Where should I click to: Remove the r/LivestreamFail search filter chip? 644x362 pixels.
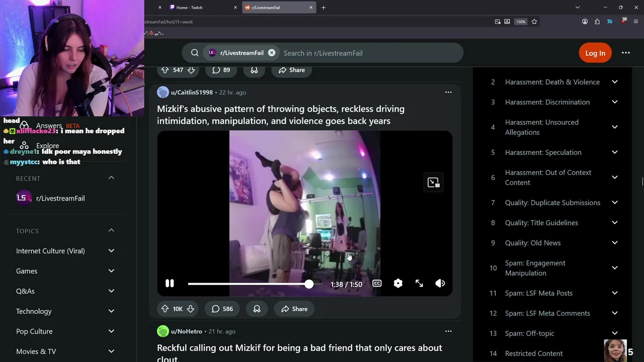click(x=272, y=53)
